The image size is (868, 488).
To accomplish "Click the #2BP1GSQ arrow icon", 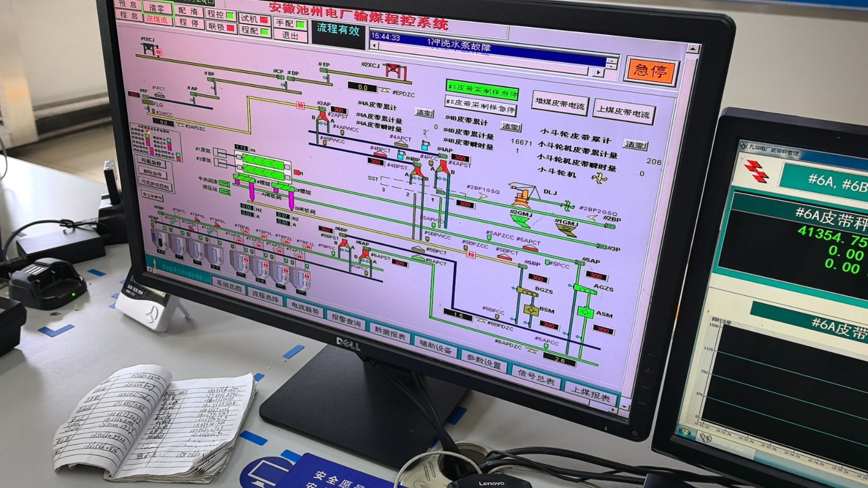I will [483, 196].
